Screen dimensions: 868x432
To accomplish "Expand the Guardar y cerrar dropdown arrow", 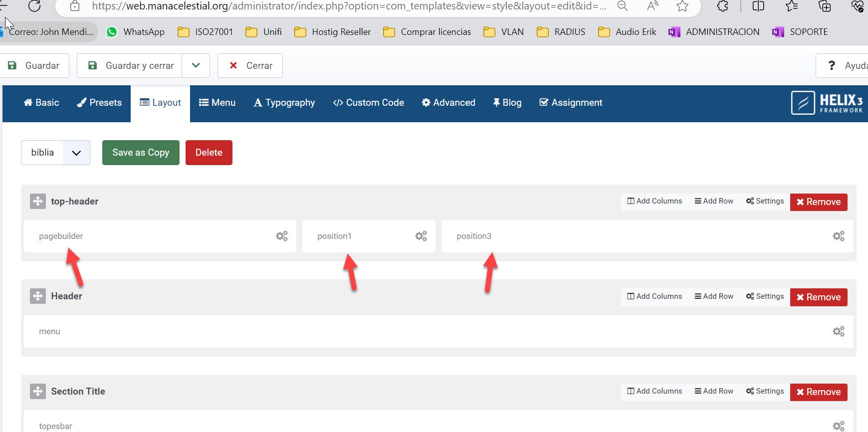I will 196,66.
